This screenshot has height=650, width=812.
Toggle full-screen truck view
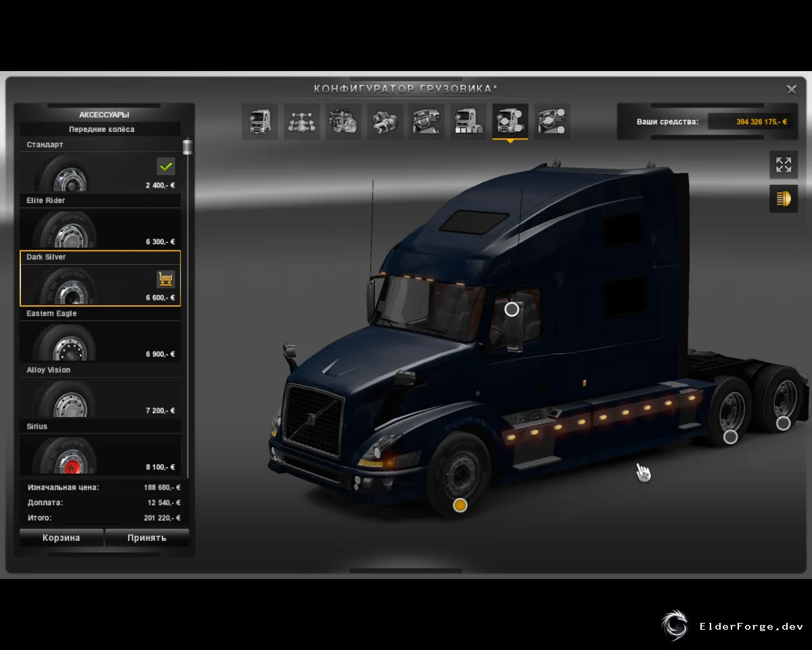coord(784,165)
